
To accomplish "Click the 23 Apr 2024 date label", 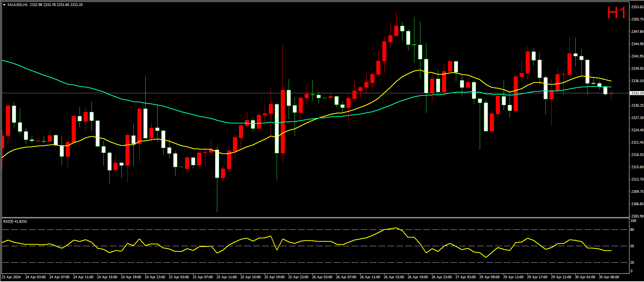I will coord(12,277).
